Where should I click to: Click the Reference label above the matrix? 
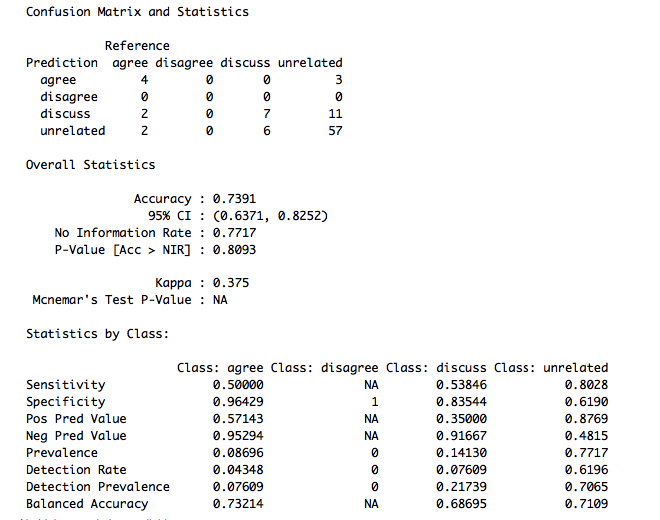[137, 46]
